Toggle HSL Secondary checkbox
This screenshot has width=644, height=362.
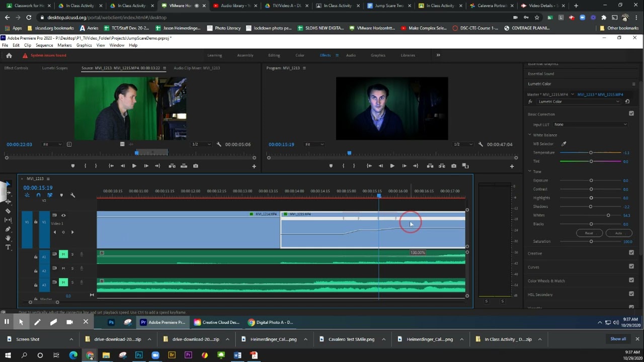coord(631,294)
